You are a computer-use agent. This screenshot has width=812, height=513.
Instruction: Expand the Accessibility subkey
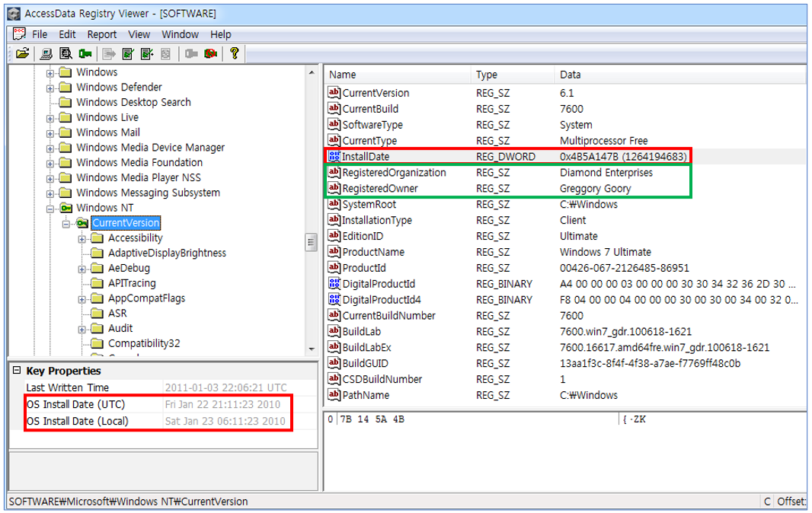[x=82, y=239]
